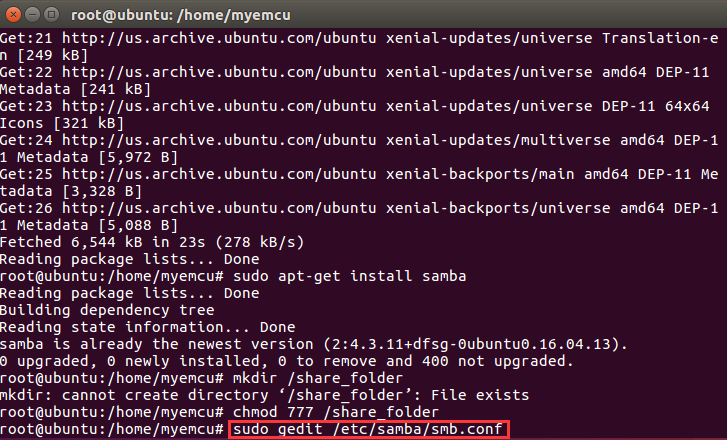This screenshot has width=727, height=440.
Task: Click the mkdir cannot create directory error
Action: tap(264, 395)
